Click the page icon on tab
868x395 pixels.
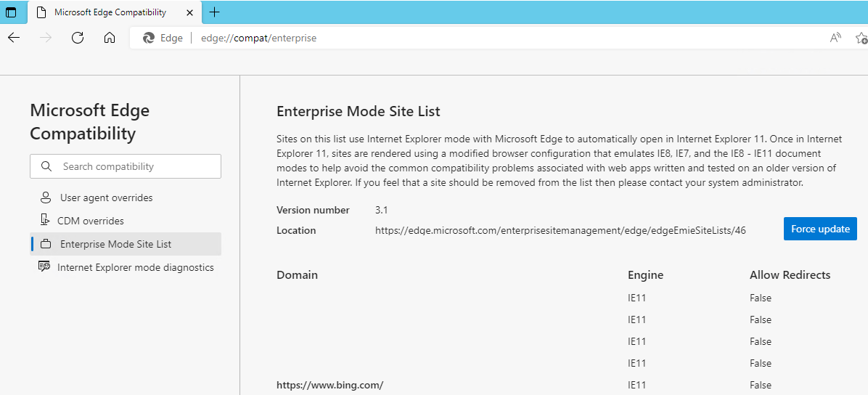pos(41,12)
